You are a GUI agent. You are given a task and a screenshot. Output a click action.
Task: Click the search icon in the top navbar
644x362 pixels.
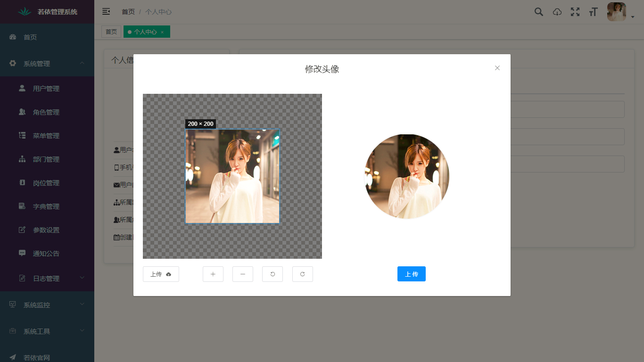[538, 11]
